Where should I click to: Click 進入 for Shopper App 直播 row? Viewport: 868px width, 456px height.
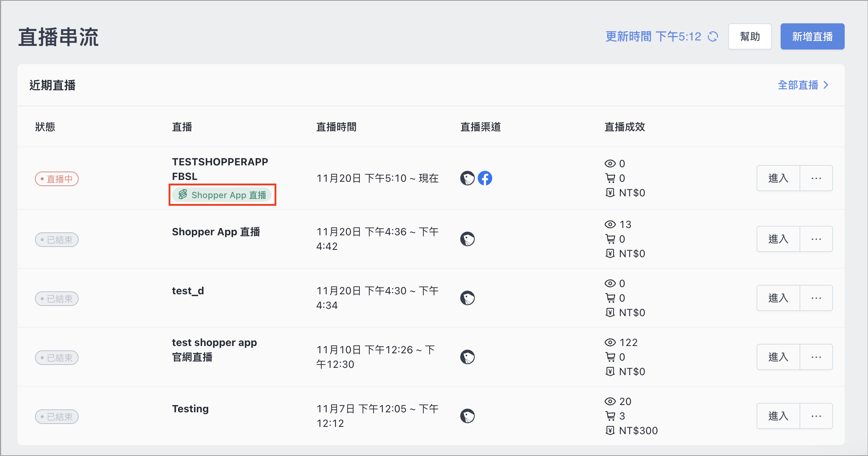(778, 239)
